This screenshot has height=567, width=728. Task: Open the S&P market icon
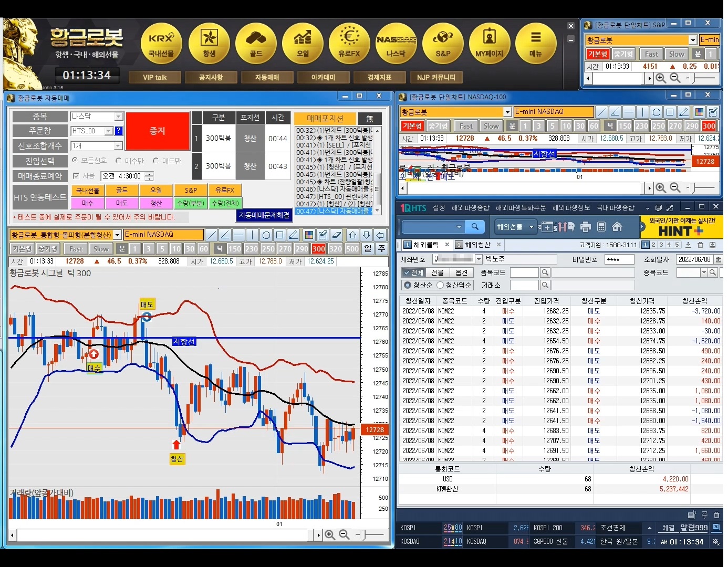pos(443,44)
